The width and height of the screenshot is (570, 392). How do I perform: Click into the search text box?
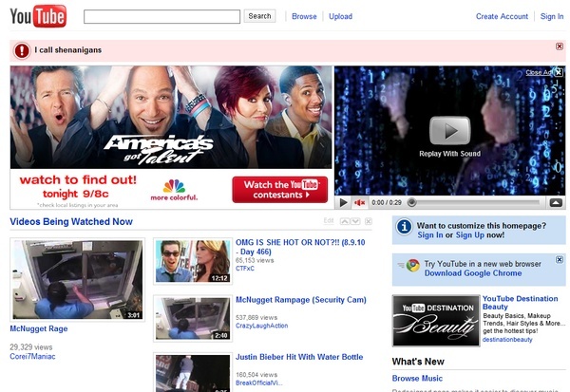161,16
